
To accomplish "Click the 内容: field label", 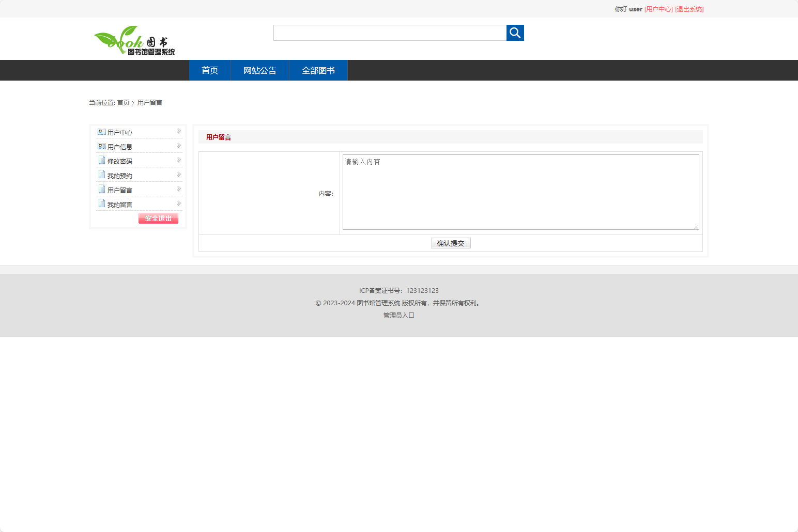I will coord(326,194).
